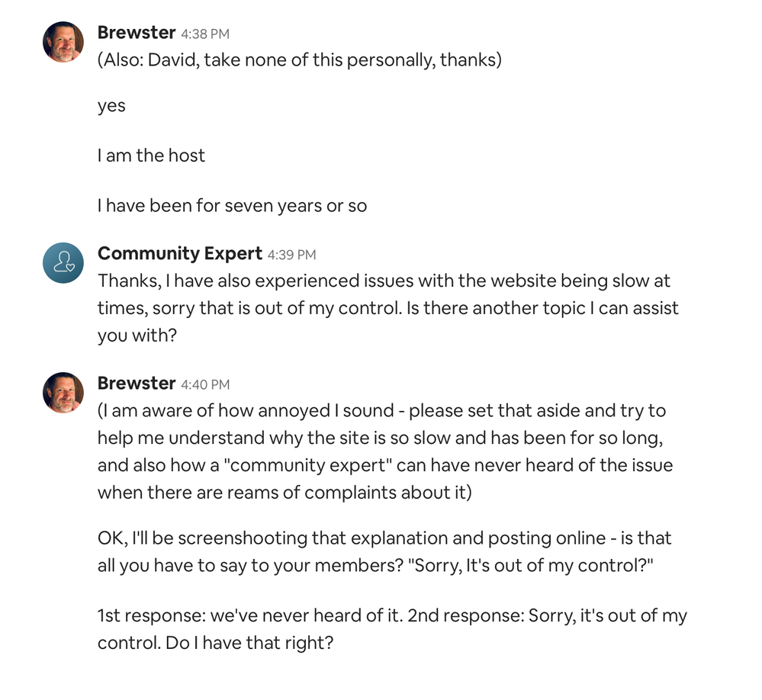
Task: Select the "OK, I'll be screenshooting" message
Action: (x=384, y=552)
